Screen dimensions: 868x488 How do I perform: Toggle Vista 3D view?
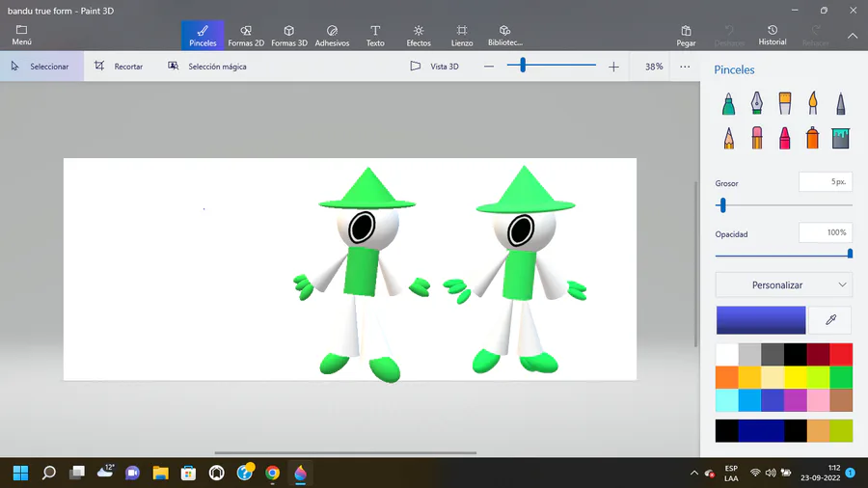click(435, 67)
